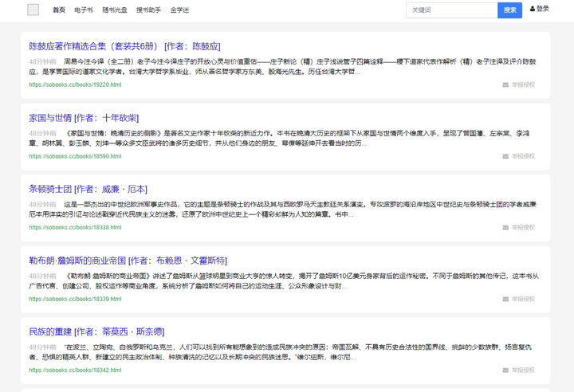The image size is (574, 392).
Task: Click the 48分钟前 timestamp in 条顿骑士团 card
Action: point(42,205)
